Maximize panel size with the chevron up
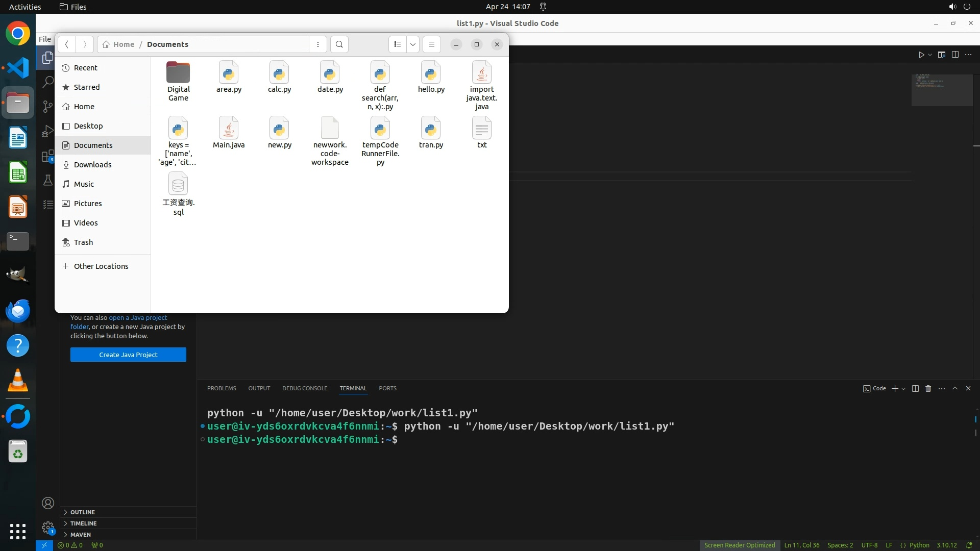This screenshot has width=980, height=551. [955, 388]
